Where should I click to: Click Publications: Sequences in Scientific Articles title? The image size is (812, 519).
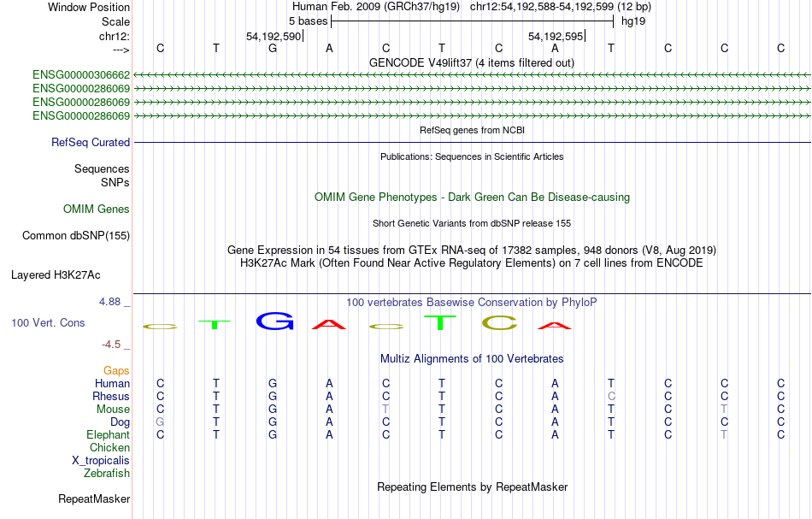click(472, 157)
